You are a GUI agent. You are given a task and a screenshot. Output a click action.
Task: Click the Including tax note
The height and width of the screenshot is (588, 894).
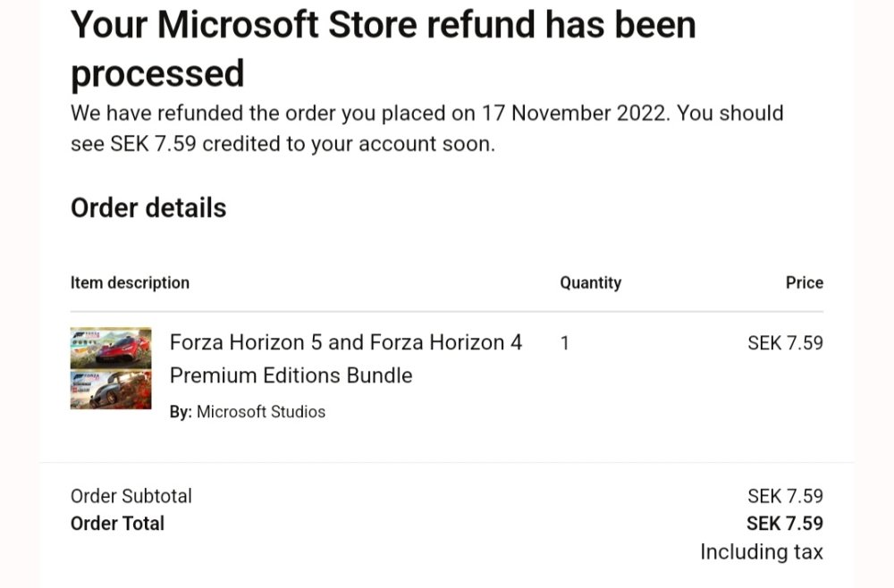click(761, 551)
